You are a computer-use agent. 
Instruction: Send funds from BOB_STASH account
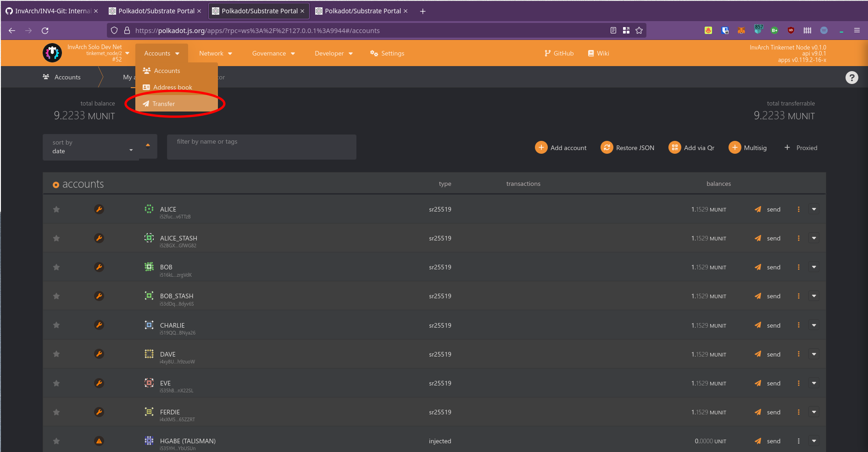(768, 296)
